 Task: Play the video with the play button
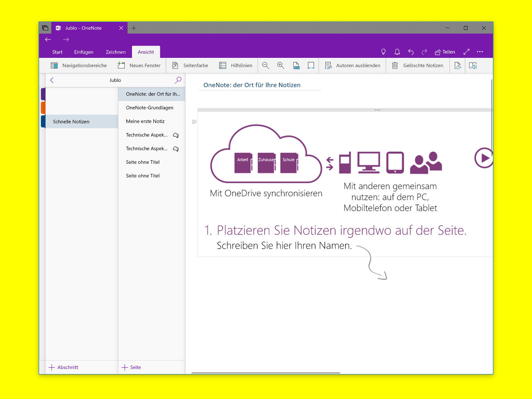coord(484,158)
